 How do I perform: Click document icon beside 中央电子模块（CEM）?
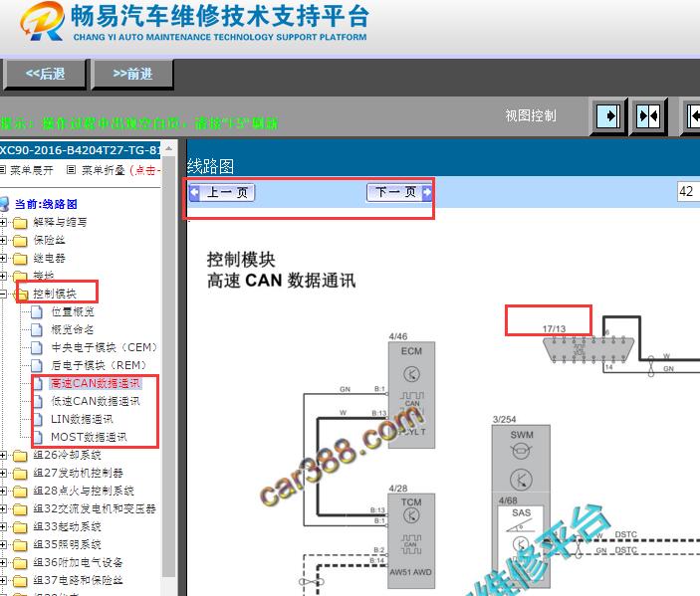[x=38, y=347]
